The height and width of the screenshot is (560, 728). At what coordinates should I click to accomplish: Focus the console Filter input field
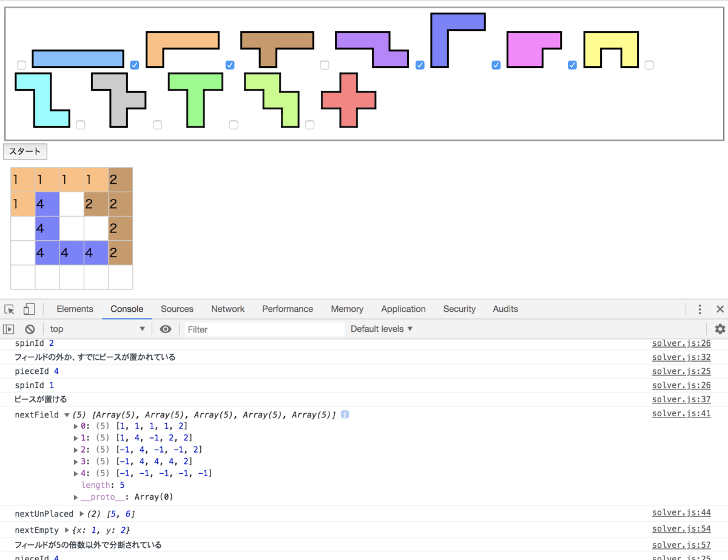264,329
